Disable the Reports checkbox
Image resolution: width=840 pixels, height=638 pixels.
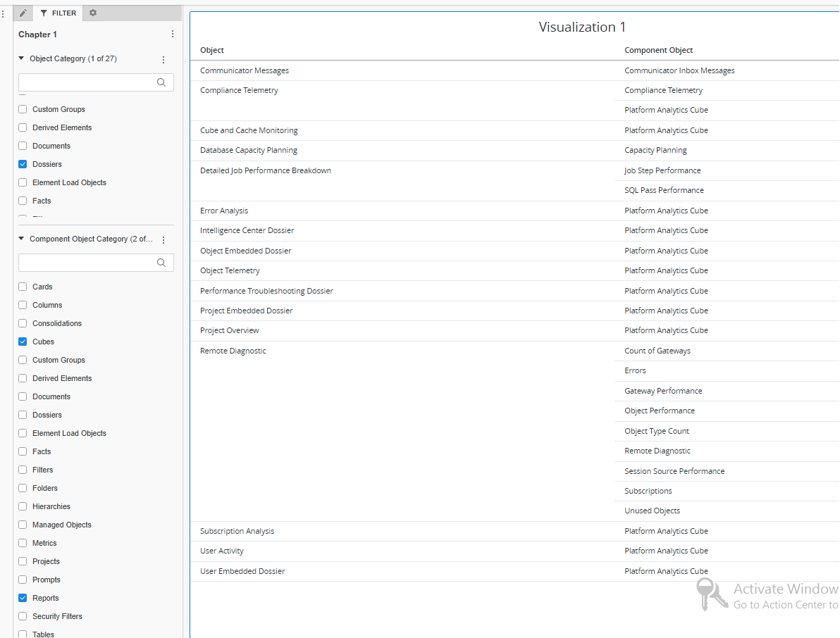(22, 598)
